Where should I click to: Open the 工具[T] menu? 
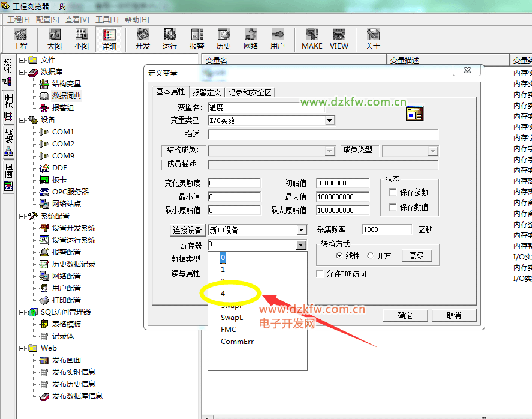[x=107, y=19]
